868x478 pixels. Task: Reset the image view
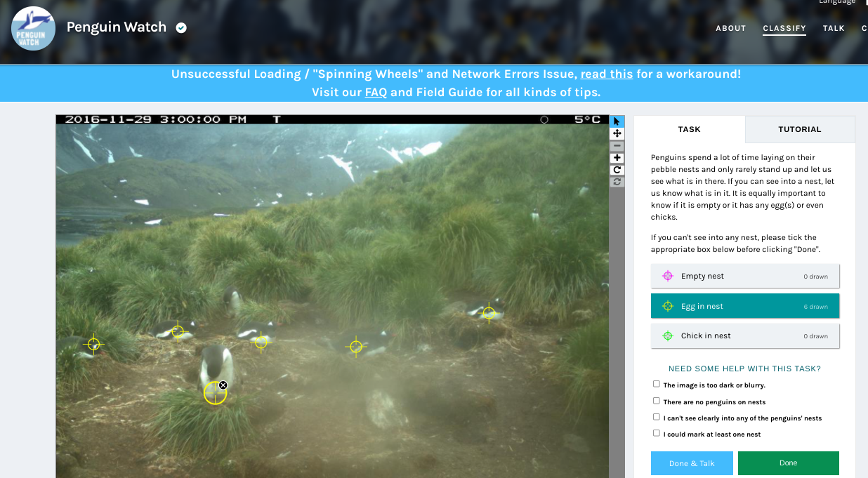(x=617, y=182)
